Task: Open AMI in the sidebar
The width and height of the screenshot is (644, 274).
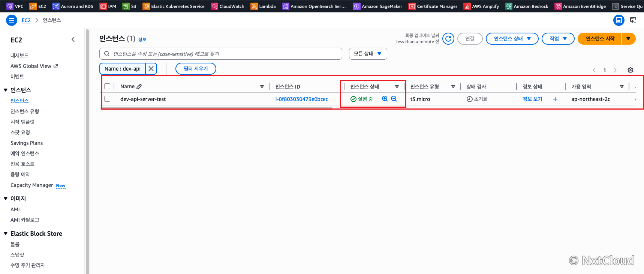Action: pyautogui.click(x=15, y=209)
